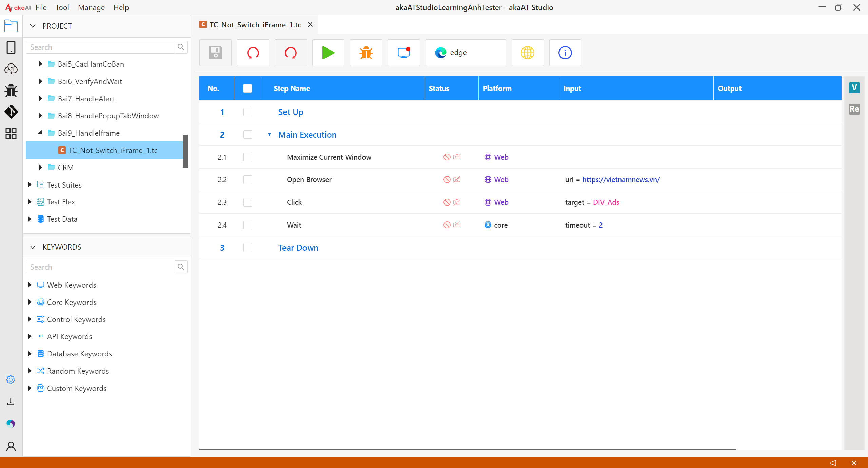Open the info circle icon

pos(565,53)
